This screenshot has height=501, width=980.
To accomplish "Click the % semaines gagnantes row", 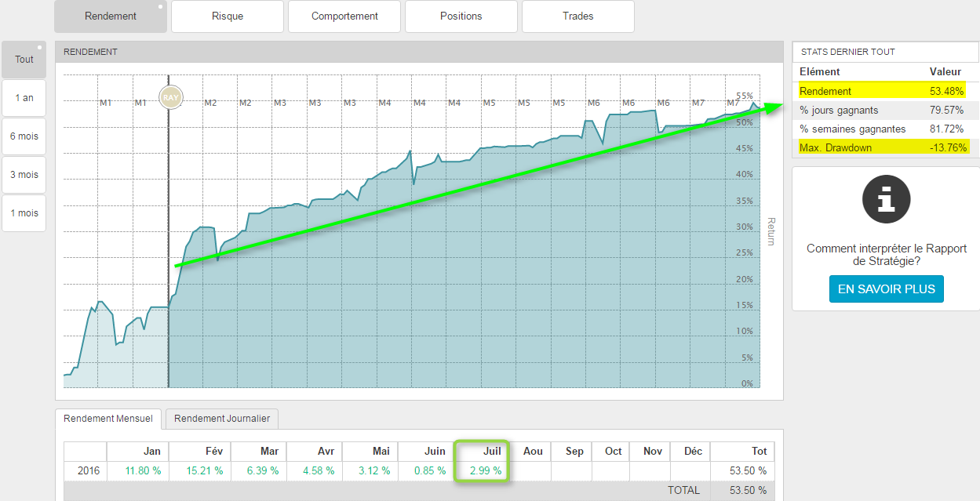I will 885,129.
